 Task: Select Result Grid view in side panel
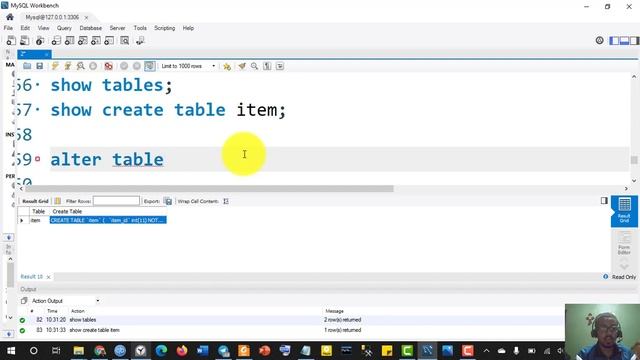pyautogui.click(x=624, y=211)
